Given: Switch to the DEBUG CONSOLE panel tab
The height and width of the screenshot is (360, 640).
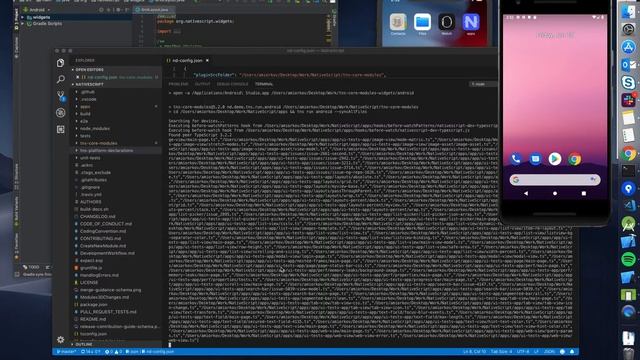Looking at the screenshot, I should [x=232, y=84].
